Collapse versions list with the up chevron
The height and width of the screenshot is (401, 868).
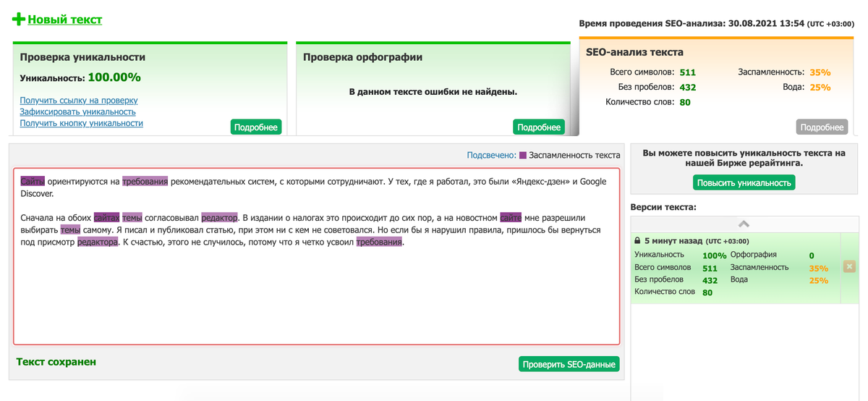(x=744, y=224)
